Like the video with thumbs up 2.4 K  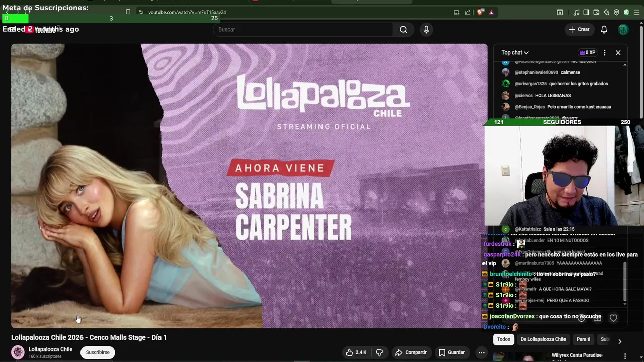coord(356,352)
